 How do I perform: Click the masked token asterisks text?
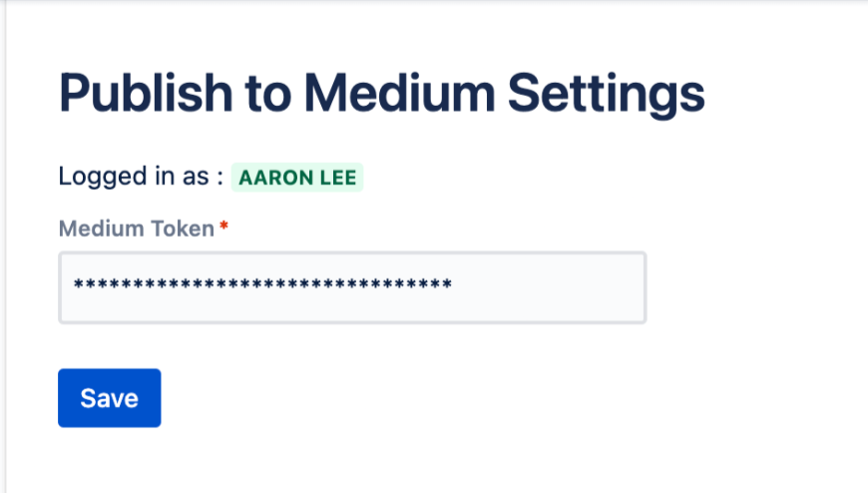click(x=262, y=287)
